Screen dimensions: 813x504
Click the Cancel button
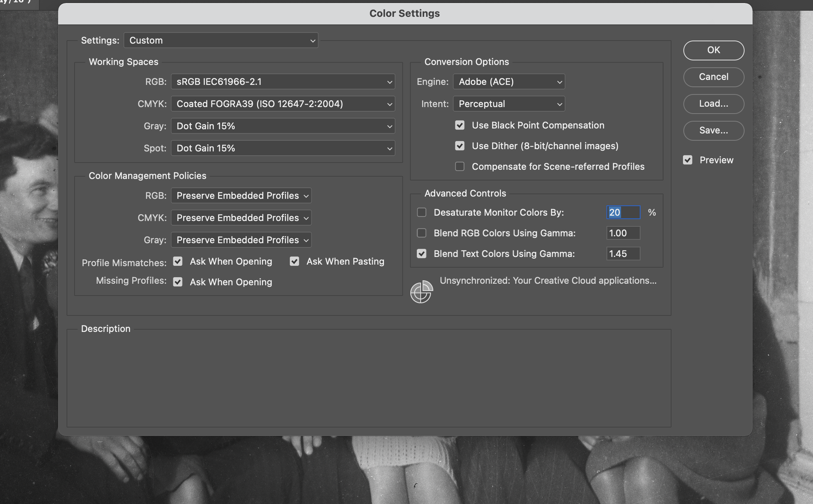[x=714, y=77]
